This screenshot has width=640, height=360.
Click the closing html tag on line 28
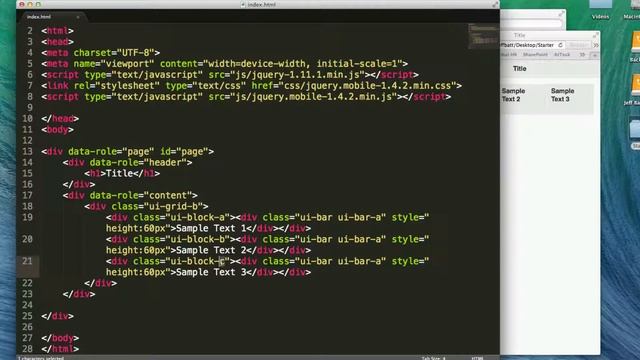click(x=60, y=349)
